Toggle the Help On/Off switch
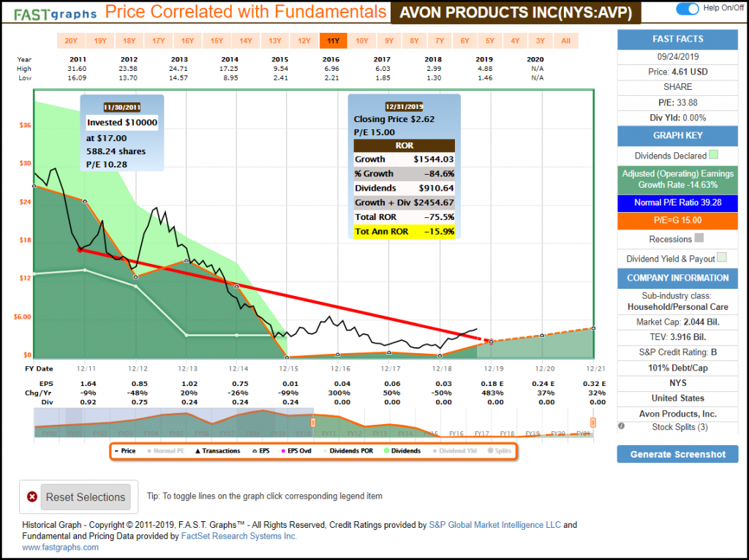Viewport: 749px width, 560px height. [x=687, y=9]
